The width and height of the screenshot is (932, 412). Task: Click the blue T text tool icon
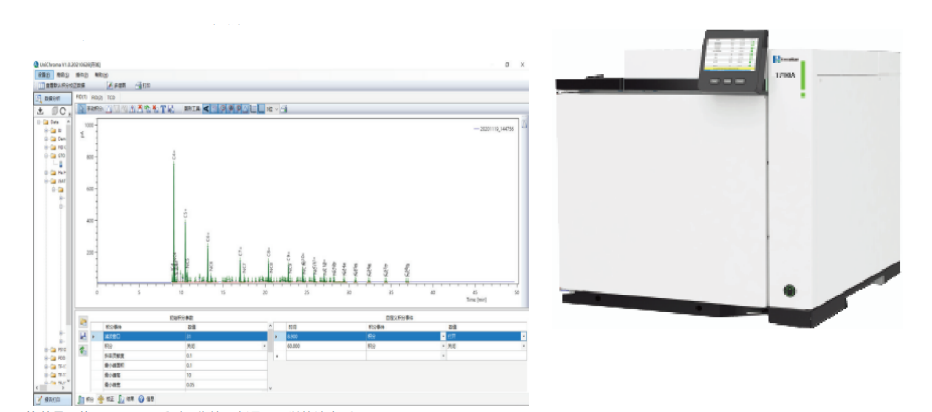[163, 109]
